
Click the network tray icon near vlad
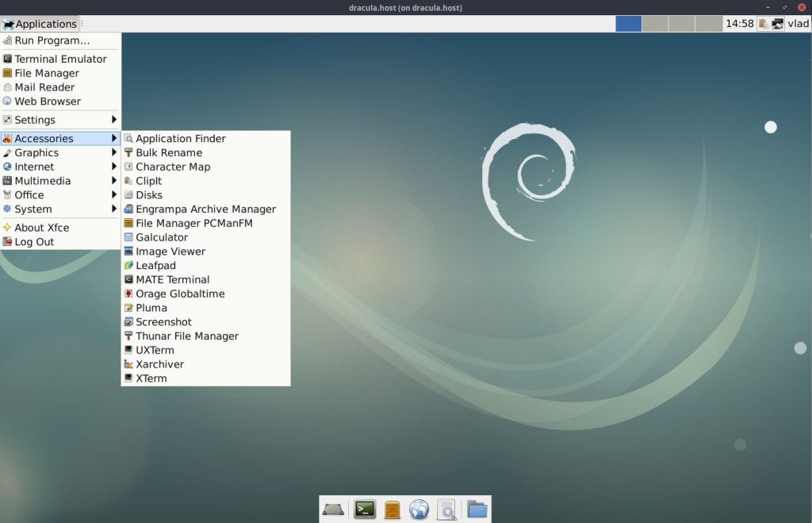coord(777,24)
